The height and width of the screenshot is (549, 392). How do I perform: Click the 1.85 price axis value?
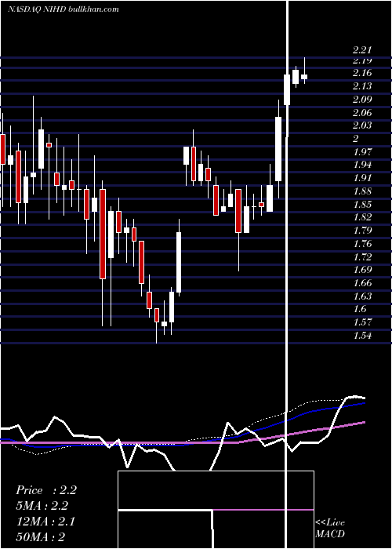click(362, 204)
